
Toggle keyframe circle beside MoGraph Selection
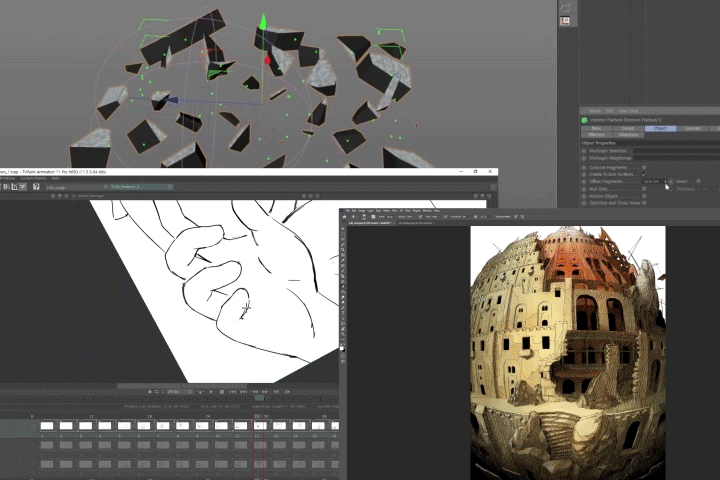584,151
